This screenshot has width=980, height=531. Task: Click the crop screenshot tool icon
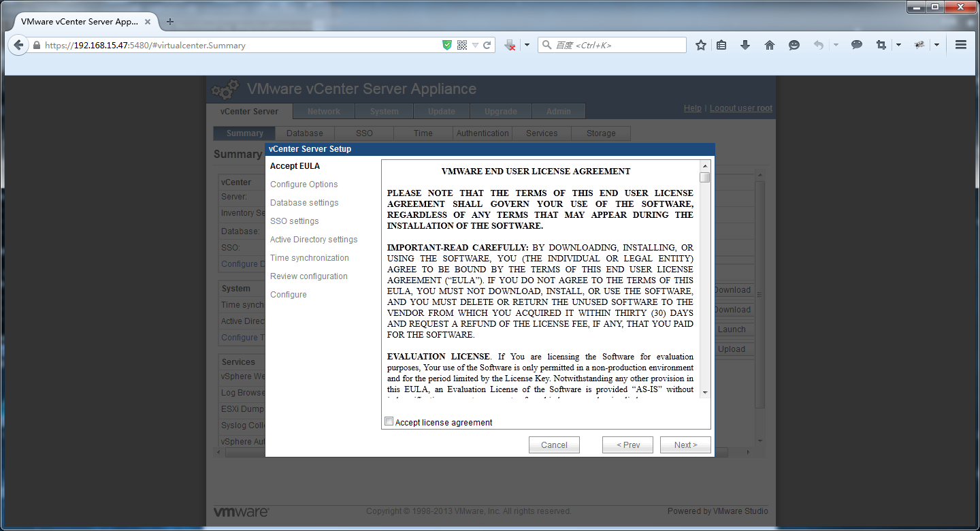(x=881, y=45)
